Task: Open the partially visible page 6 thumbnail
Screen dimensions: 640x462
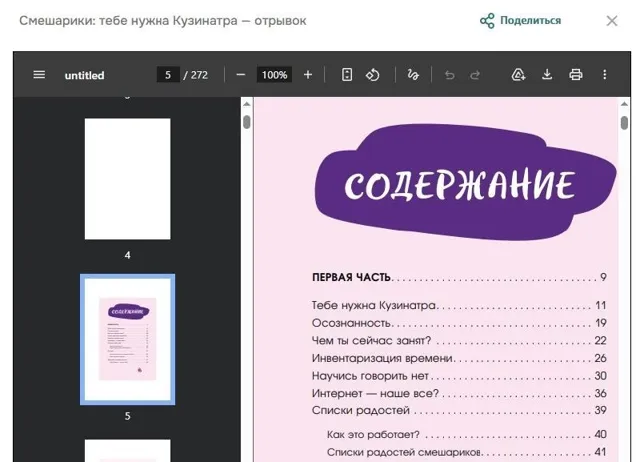Action: (128, 451)
